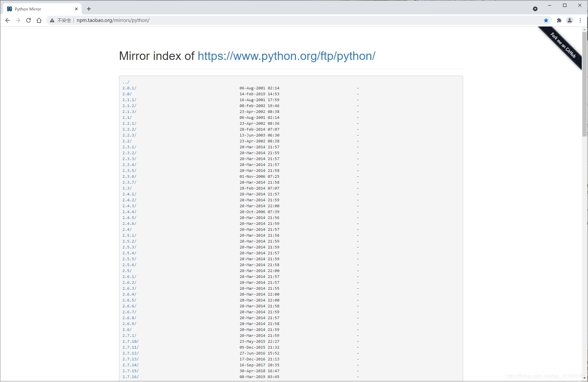Open the 2.5.6/ directory
588x382 pixels.
(x=129, y=265)
